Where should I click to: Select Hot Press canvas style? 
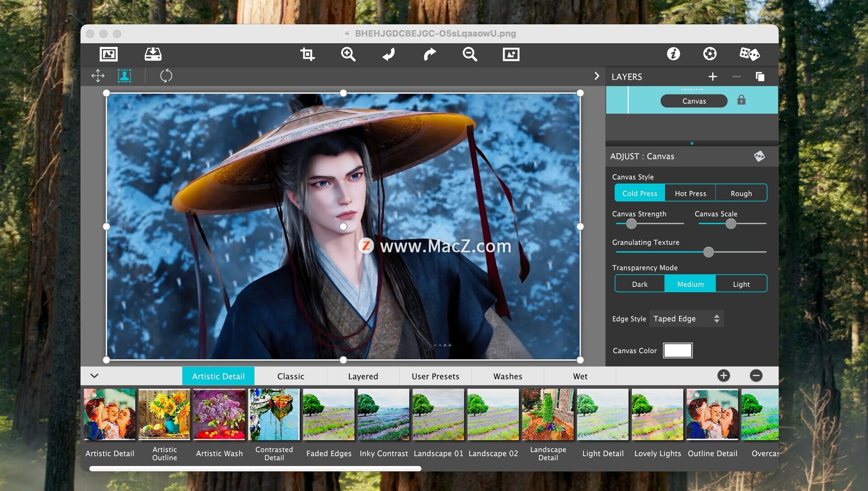[690, 193]
